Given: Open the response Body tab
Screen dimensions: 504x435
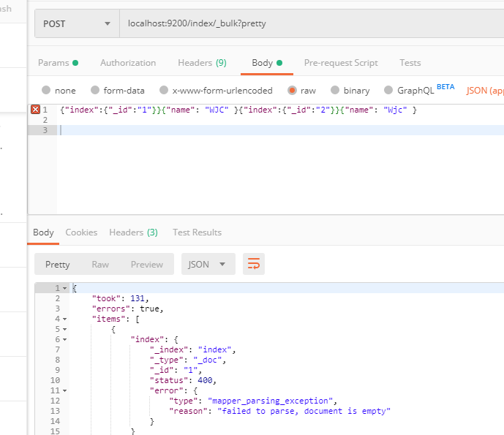Looking at the screenshot, I should (x=43, y=232).
